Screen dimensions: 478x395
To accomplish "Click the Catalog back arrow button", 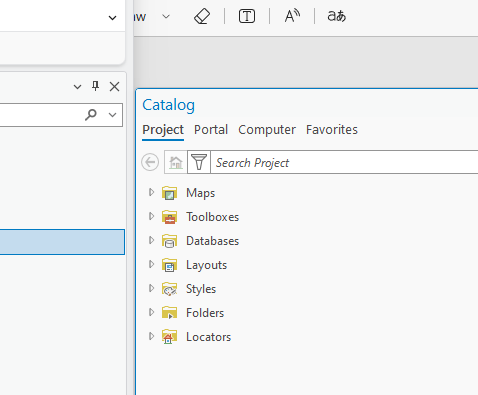I will (x=150, y=162).
